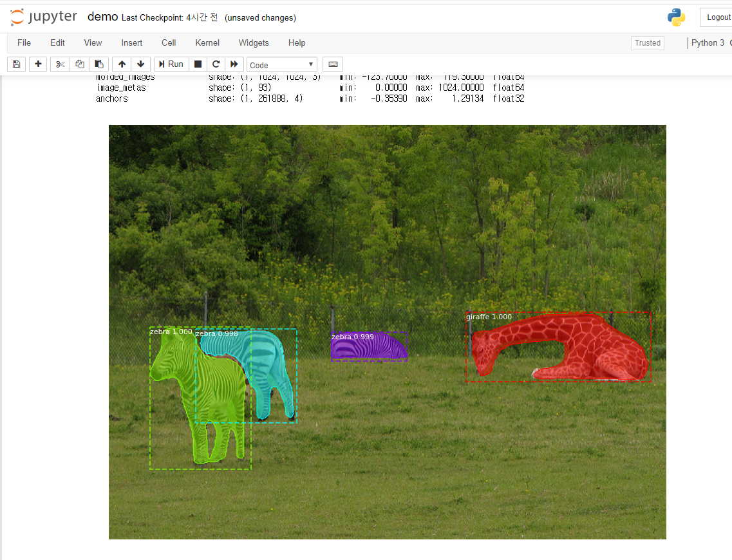Insert a cell below with plus icon
Image resolution: width=732 pixels, height=560 pixels.
coord(38,64)
